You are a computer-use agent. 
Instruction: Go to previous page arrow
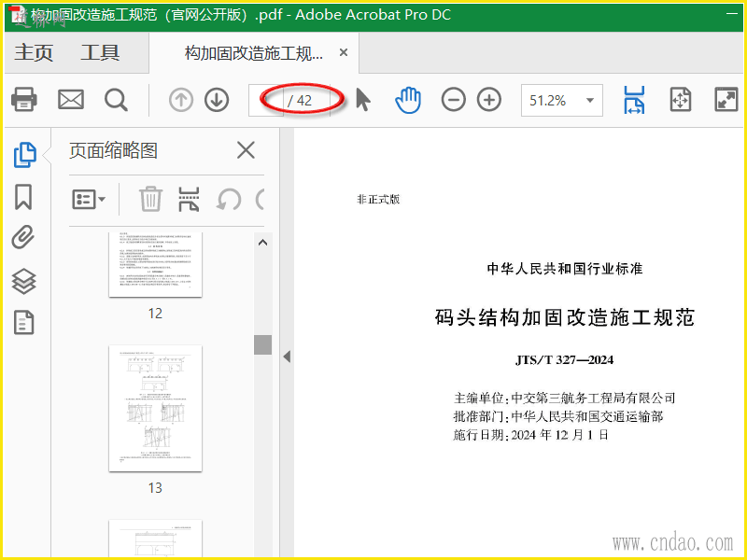click(x=181, y=100)
